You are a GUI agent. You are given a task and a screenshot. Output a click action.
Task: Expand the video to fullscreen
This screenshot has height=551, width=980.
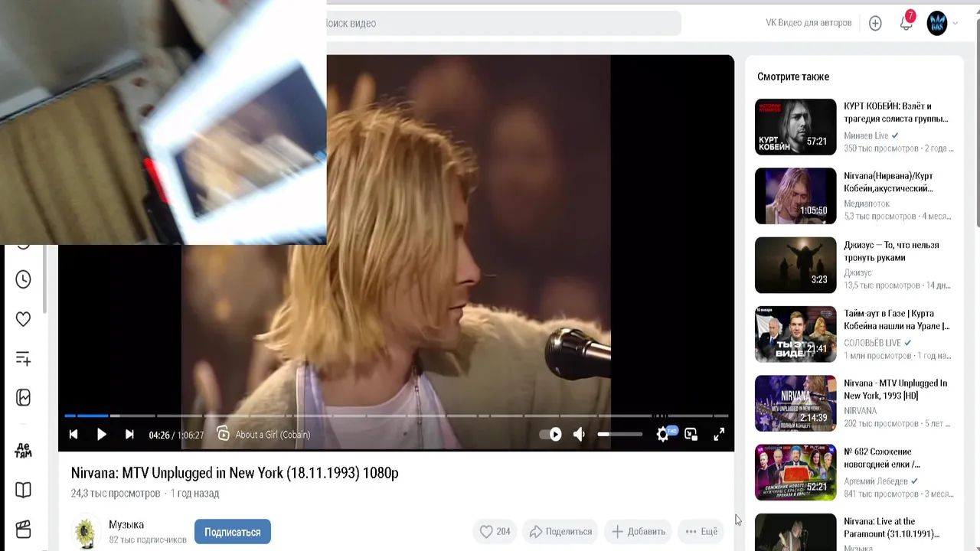coord(719,435)
